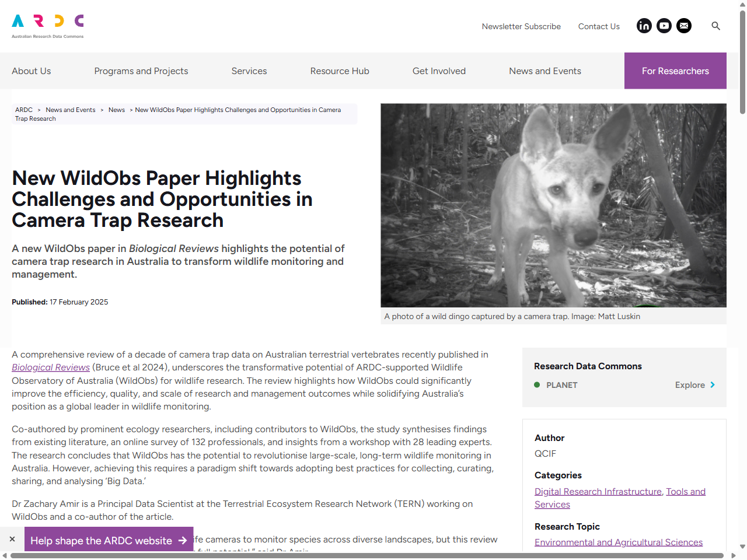Open the ARDC LinkedIn icon

[x=644, y=26]
